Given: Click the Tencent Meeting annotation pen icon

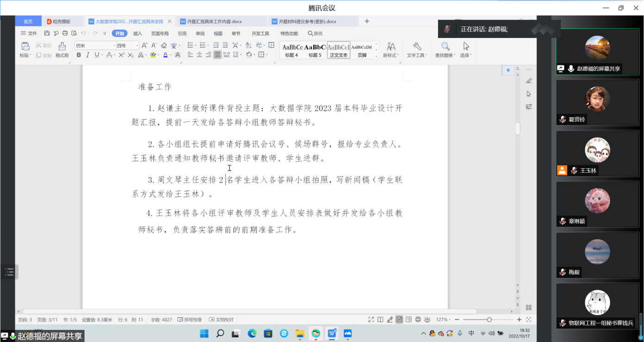Looking at the screenshot, I should pyautogui.click(x=529, y=81).
